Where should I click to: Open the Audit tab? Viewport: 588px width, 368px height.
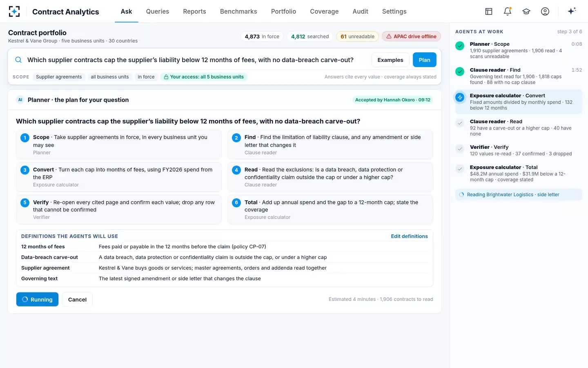[361, 11]
